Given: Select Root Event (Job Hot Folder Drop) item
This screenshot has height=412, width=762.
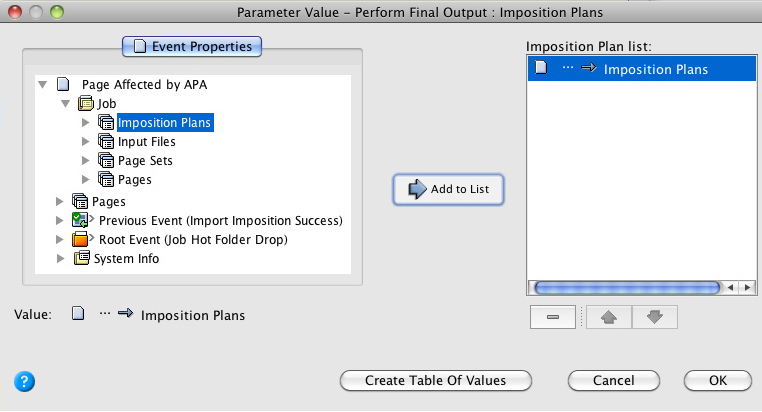Looking at the screenshot, I should coord(193,240).
